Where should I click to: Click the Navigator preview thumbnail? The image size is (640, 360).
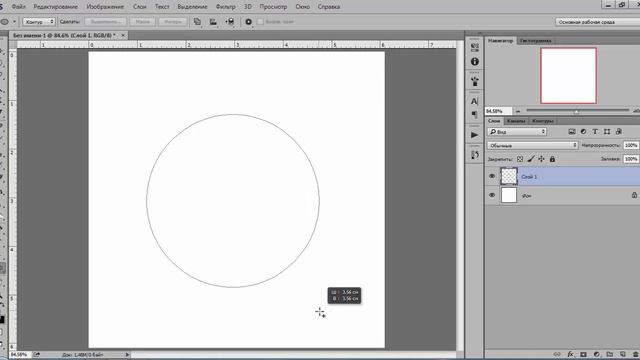point(568,76)
